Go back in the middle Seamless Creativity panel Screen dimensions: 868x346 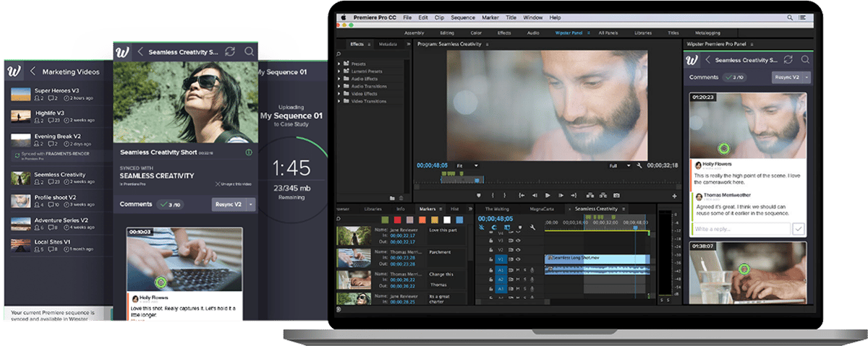pos(140,52)
